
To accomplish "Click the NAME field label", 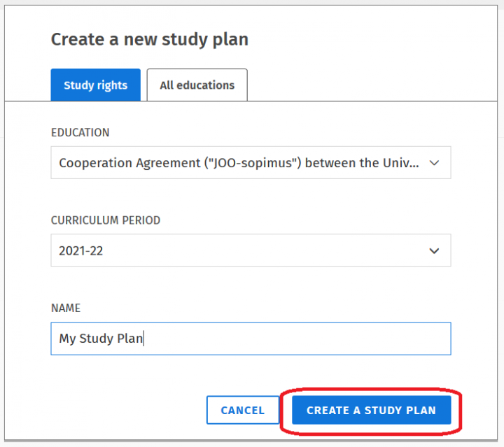I will pyautogui.click(x=66, y=308).
